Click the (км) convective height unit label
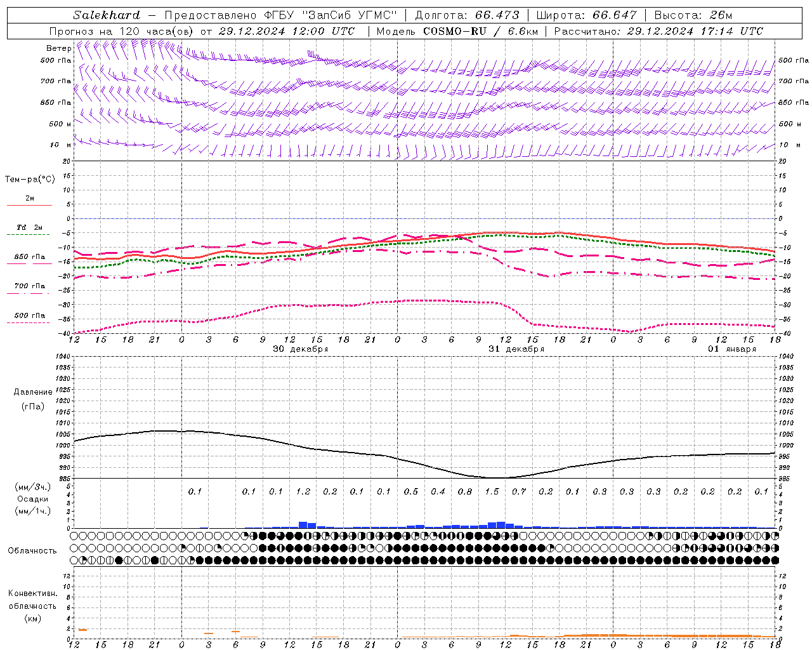Screen dimensions: 812x650 point(32,618)
